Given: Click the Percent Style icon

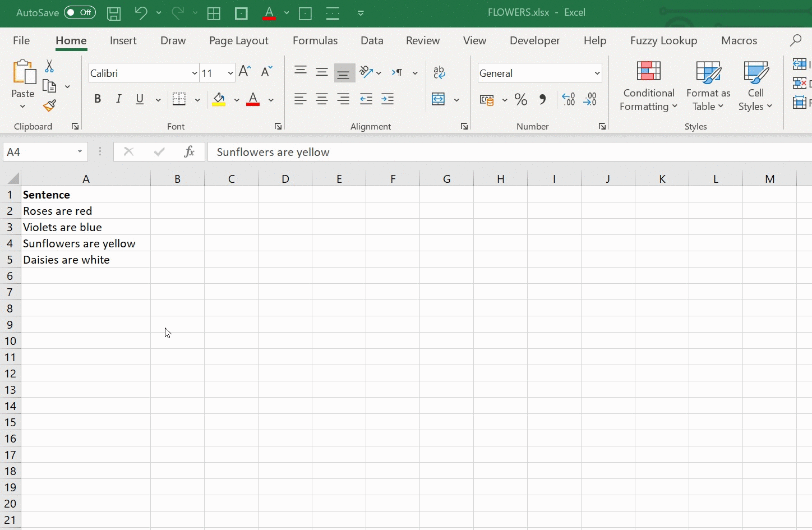Looking at the screenshot, I should click(x=520, y=100).
